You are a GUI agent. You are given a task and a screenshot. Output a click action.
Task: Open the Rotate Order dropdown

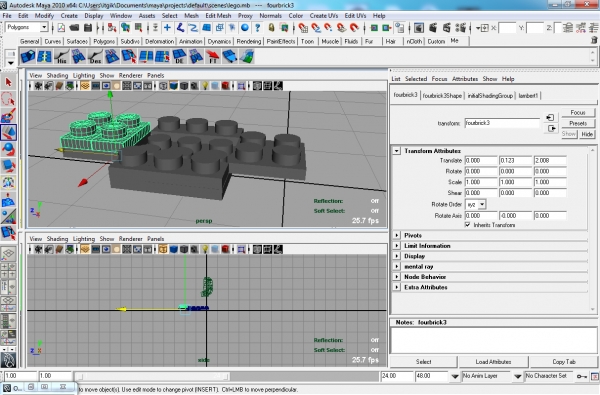[482, 204]
